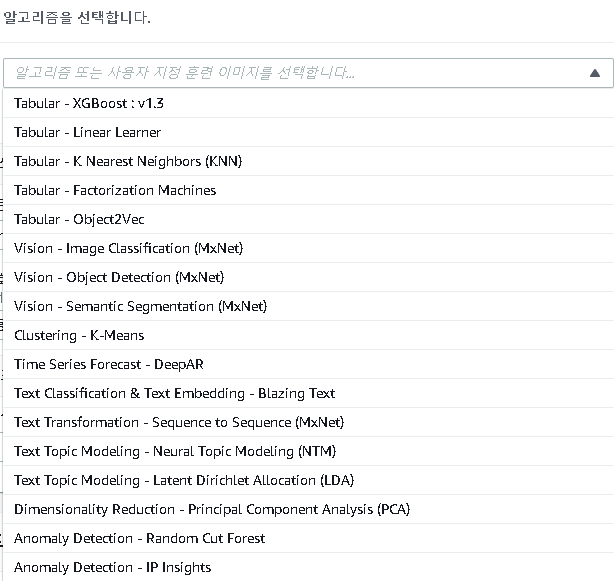
Task: Pick Tabular - K Nearest Neighbors (KNN)
Action: pos(308,161)
